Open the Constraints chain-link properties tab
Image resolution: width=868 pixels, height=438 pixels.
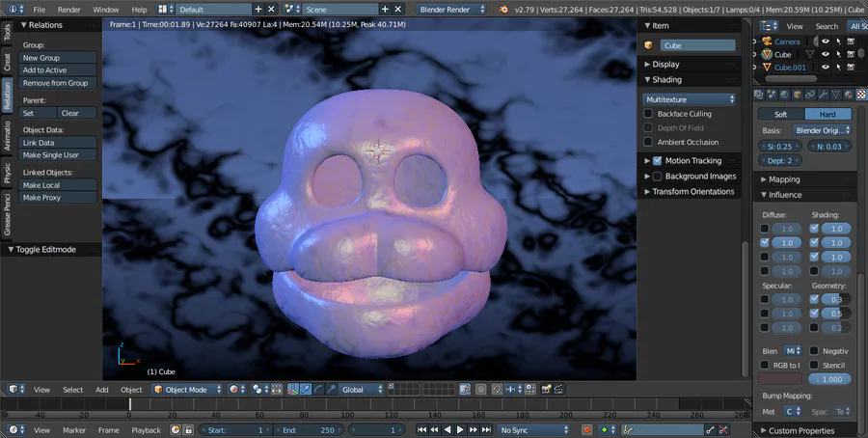pos(810,95)
